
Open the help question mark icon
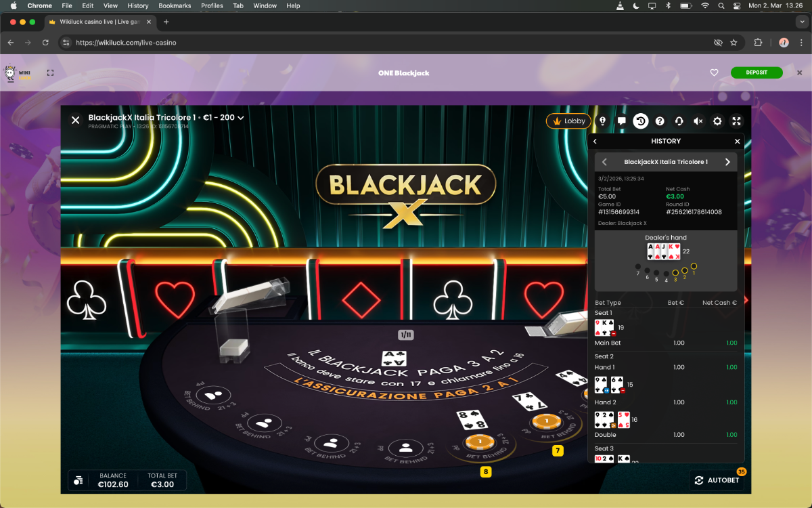(x=660, y=121)
